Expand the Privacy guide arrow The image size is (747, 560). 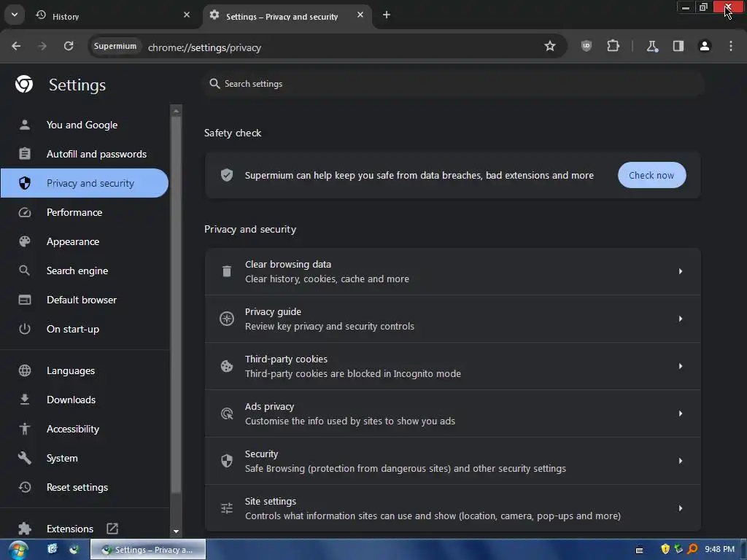pyautogui.click(x=681, y=319)
